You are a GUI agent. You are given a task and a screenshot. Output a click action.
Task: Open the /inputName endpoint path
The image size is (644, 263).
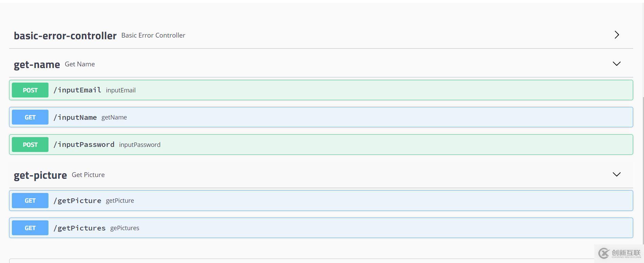[x=75, y=117]
